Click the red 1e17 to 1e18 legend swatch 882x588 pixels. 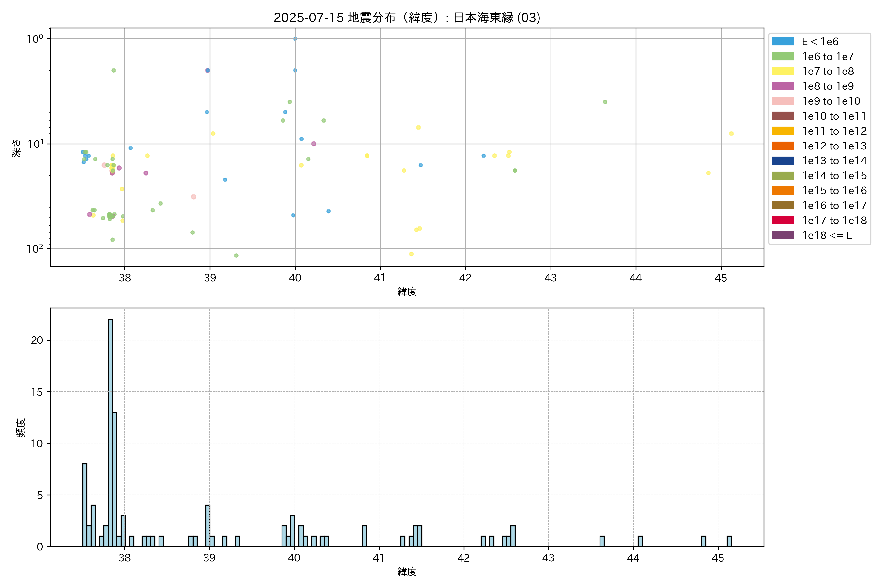783,220
